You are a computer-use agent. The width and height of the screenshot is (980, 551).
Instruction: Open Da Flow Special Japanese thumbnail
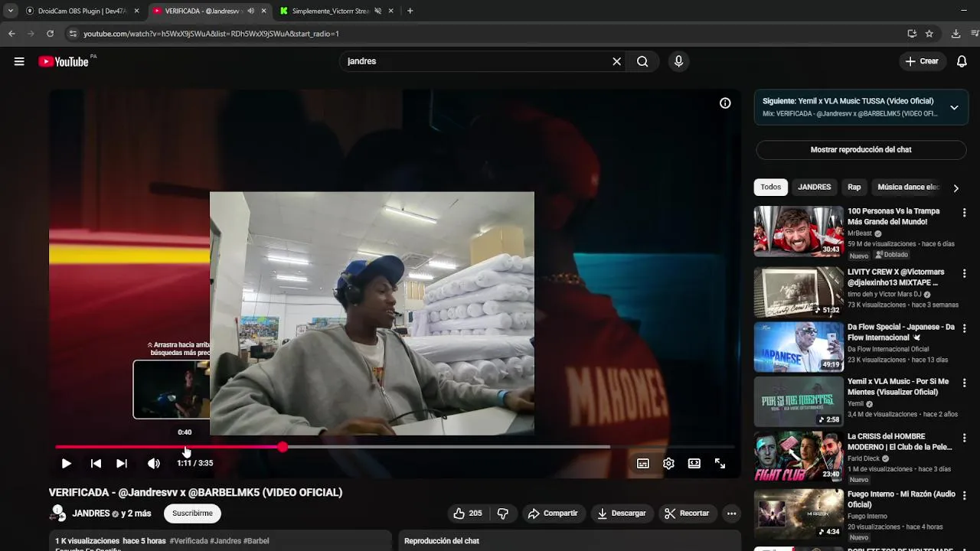799,347
